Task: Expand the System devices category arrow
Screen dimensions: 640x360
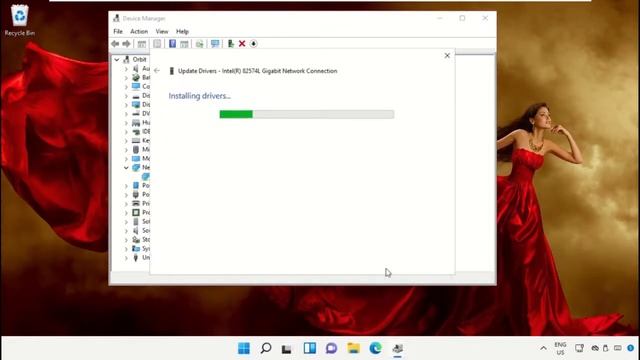Action: tap(126, 249)
